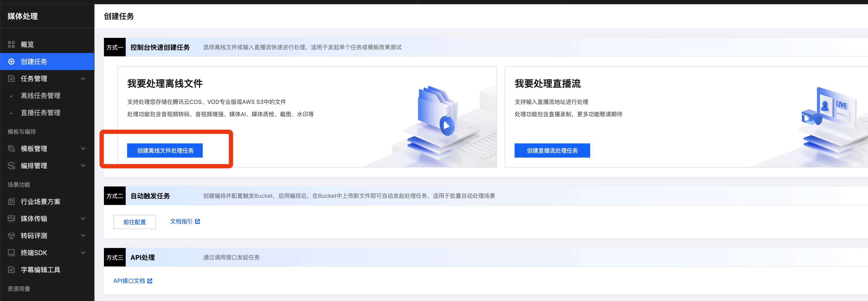The image size is (868, 301).
Task: Click the 字幕编辑工具 sidebar icon
Action: pos(11,270)
